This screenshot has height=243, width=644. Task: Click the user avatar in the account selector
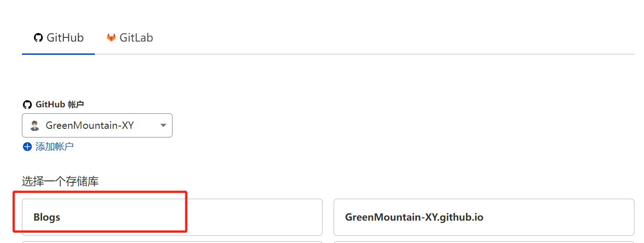click(34, 125)
